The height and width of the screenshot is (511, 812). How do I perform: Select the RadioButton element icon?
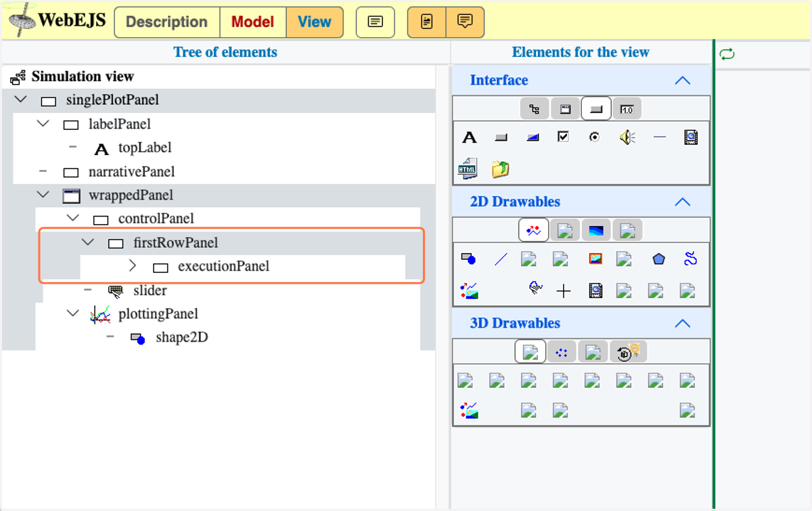point(594,137)
